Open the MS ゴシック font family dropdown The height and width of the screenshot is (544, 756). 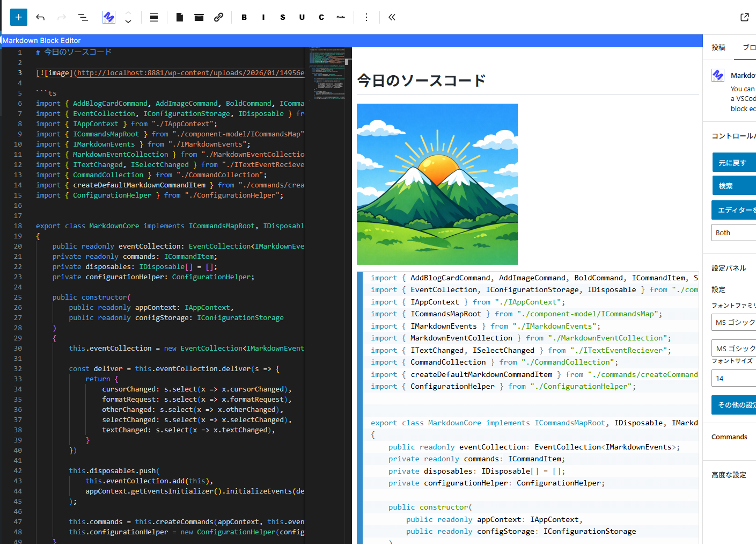[x=733, y=322]
